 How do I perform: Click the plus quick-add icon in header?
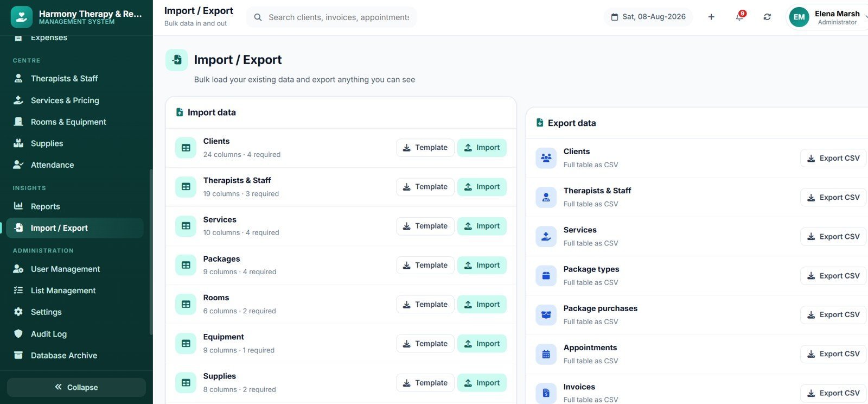(711, 17)
